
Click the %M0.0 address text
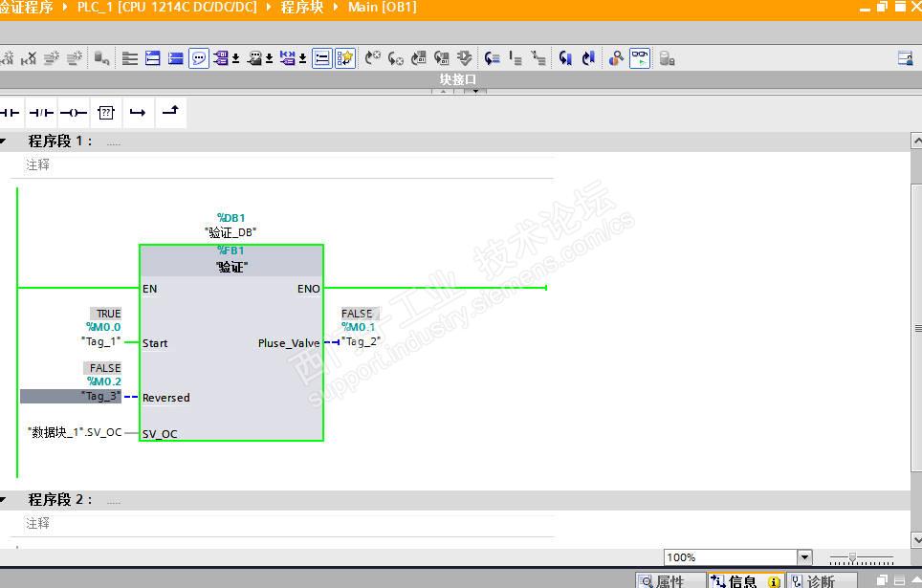coord(103,327)
